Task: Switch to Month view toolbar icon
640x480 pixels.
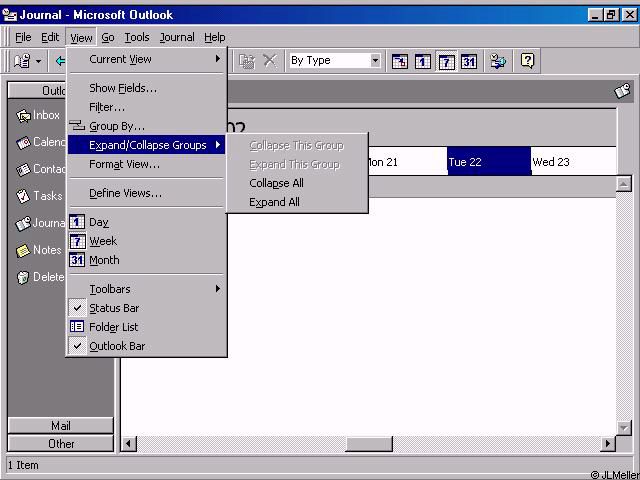Action: [x=469, y=62]
